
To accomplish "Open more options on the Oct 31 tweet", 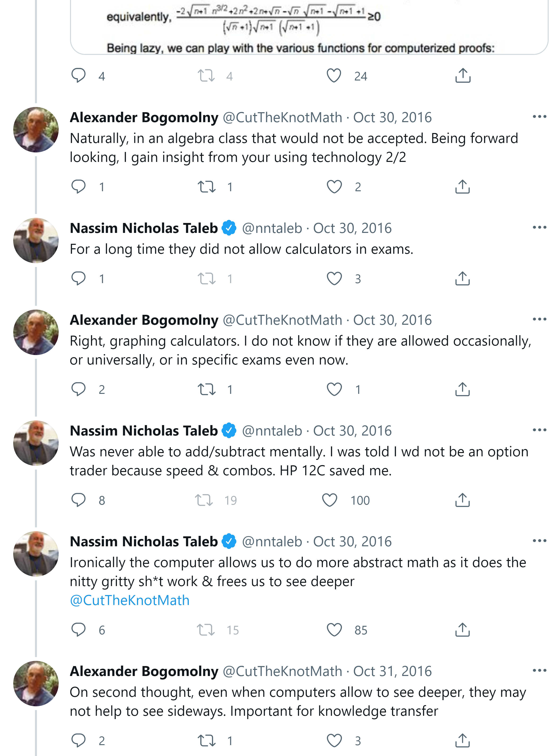I will point(539,671).
